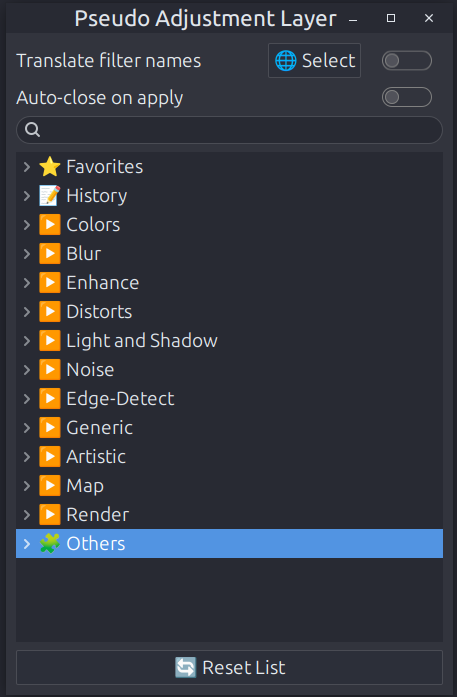Click the magnifier icon in search bar
This screenshot has width=457, height=697.
32,130
